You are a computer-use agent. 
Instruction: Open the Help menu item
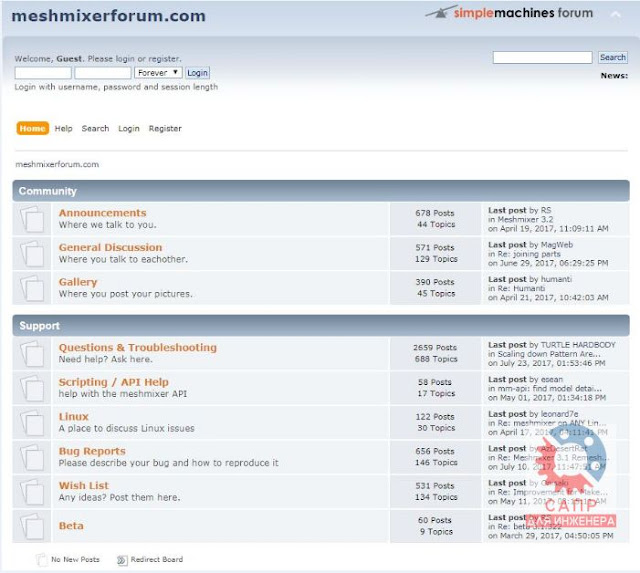click(x=63, y=128)
